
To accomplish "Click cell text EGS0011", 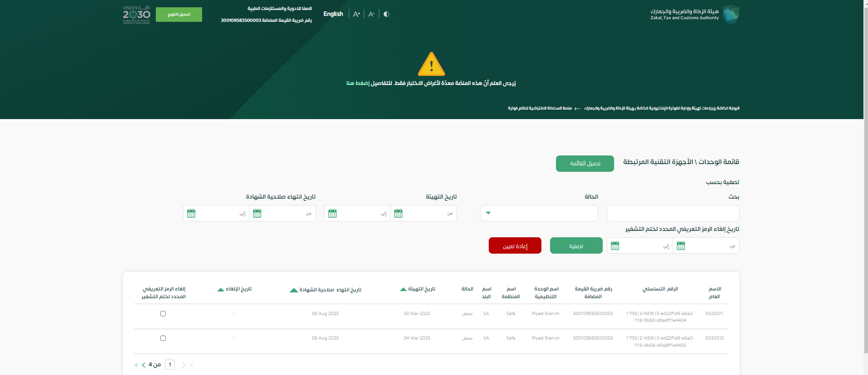I will (714, 314).
